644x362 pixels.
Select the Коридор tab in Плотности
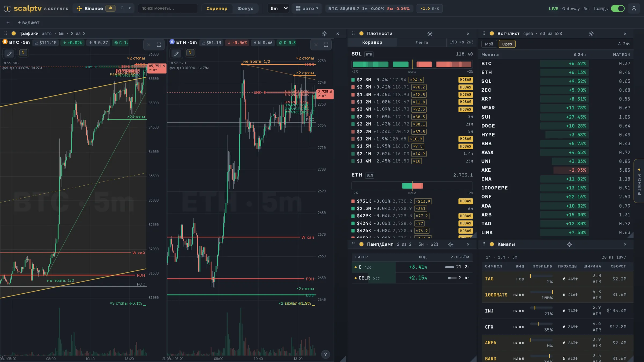(372, 42)
